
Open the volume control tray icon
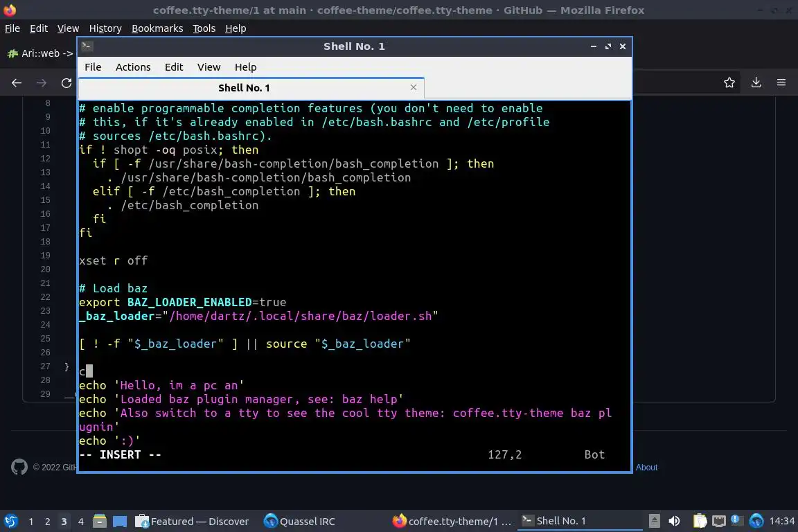point(674,521)
